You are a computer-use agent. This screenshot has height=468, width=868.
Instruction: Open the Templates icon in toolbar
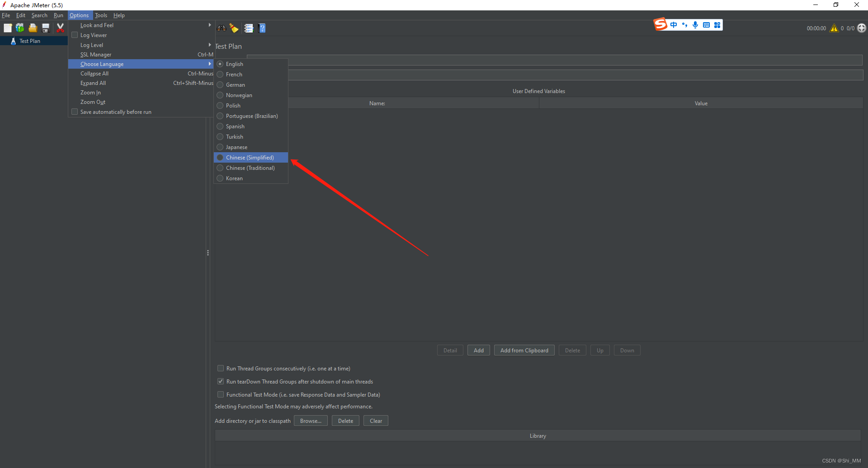click(x=20, y=28)
